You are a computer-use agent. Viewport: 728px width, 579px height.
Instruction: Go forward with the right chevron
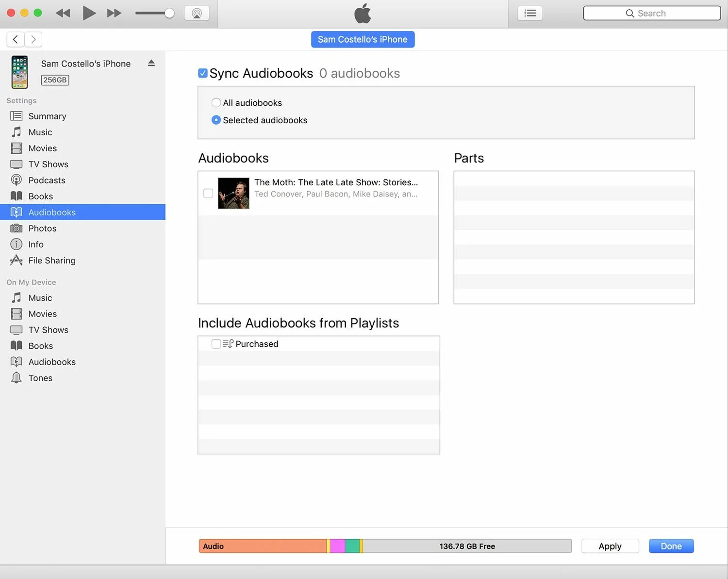(33, 39)
